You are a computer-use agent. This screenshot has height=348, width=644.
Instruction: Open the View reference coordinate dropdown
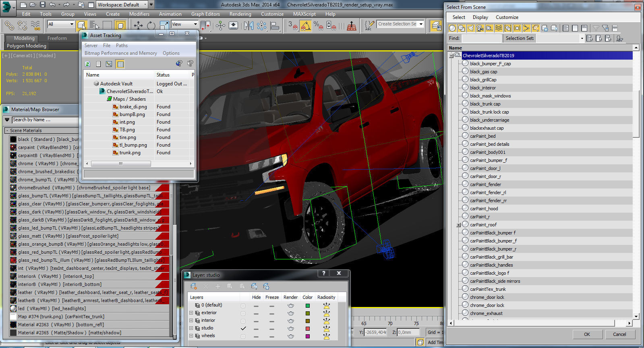tap(184, 24)
